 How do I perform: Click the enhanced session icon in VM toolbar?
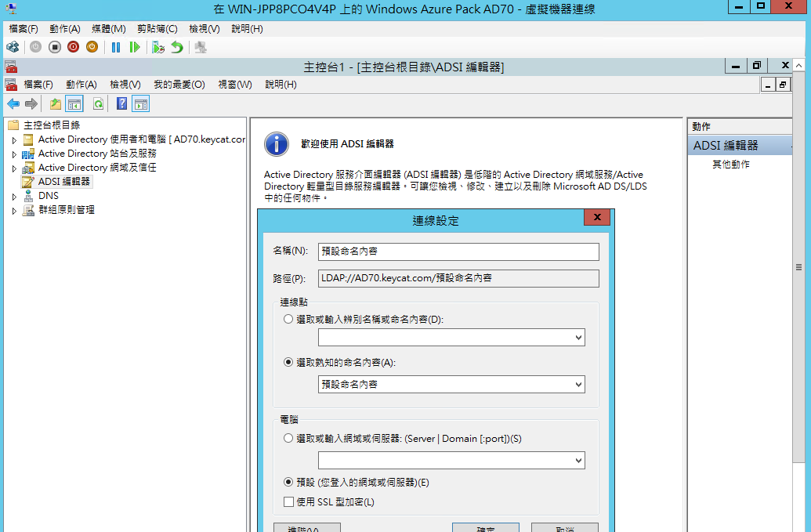pos(200,48)
